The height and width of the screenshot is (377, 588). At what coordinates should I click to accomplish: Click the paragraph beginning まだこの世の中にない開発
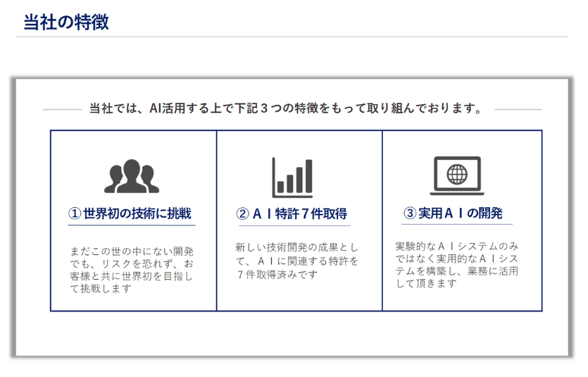(x=132, y=270)
